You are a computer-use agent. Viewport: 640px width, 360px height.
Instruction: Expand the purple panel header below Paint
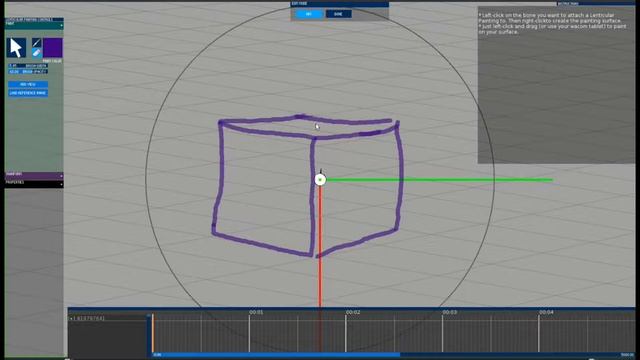coord(34,175)
